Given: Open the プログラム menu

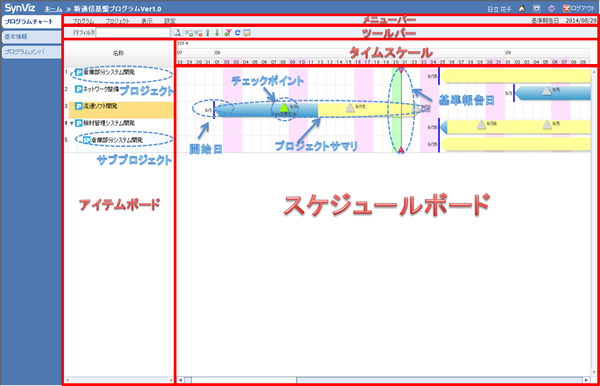Looking at the screenshot, I should [x=83, y=21].
